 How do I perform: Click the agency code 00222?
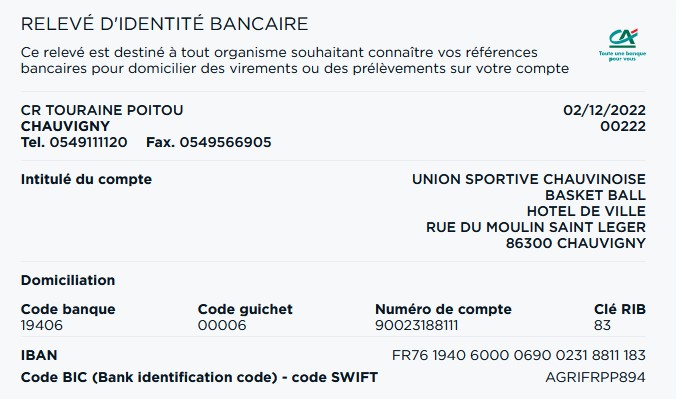point(623,126)
